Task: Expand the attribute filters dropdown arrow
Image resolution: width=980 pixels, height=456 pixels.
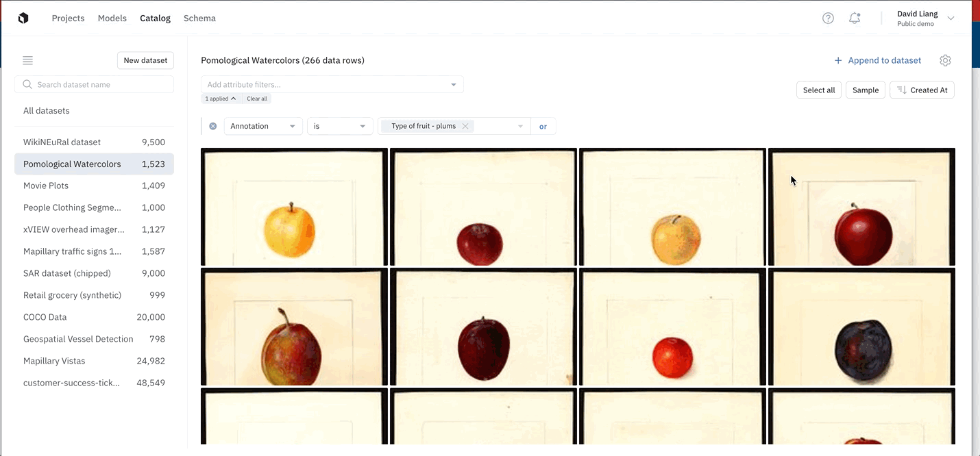Action: 454,85
